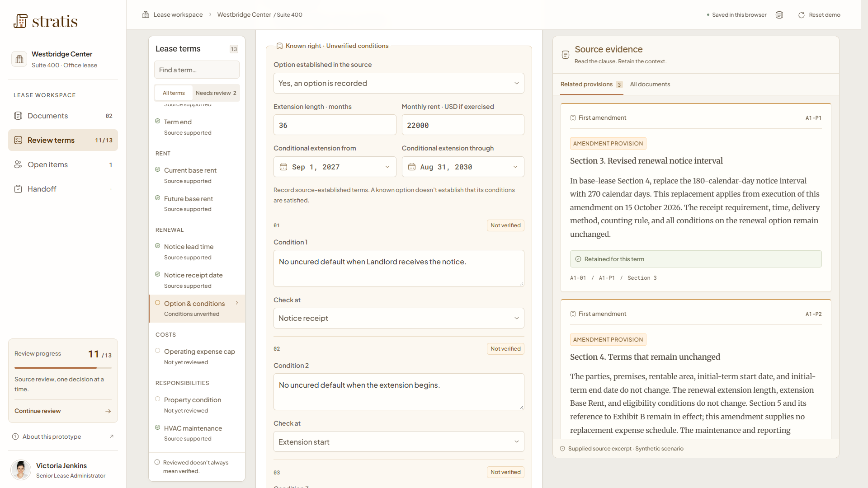Click the Open items people icon

point(18,164)
